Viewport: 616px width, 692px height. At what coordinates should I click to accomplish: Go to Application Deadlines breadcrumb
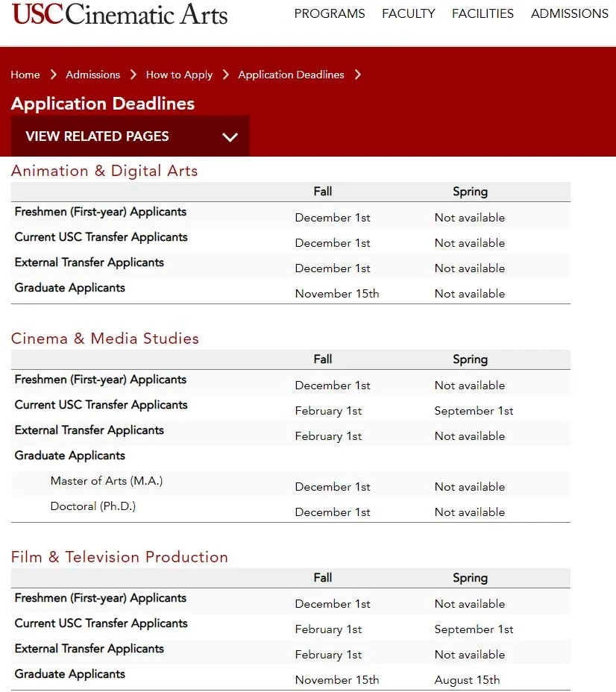(291, 75)
